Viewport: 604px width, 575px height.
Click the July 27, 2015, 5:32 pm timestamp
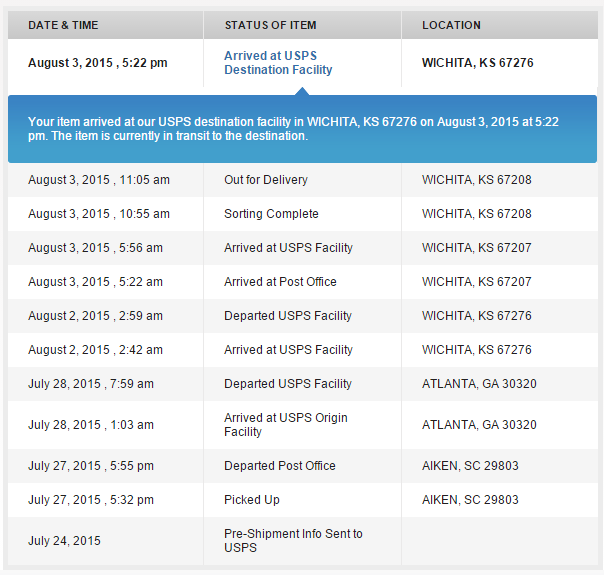click(x=91, y=500)
